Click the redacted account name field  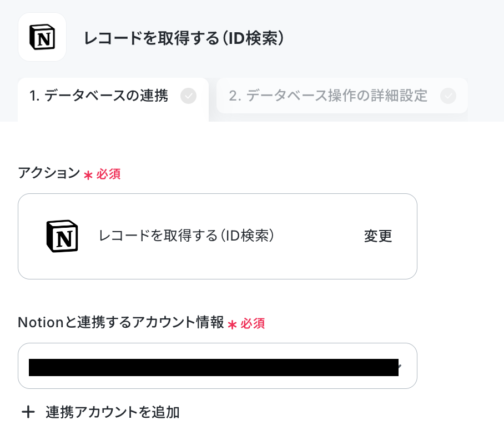coord(214,367)
